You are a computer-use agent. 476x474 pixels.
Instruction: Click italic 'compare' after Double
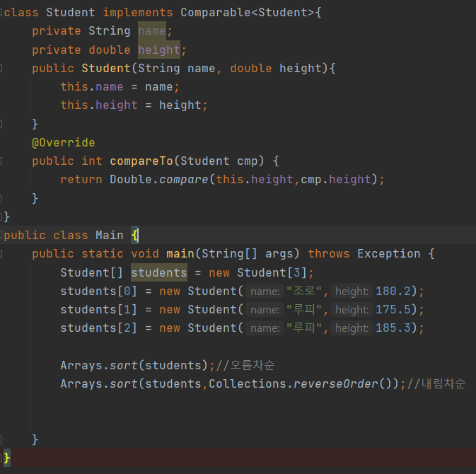(184, 180)
